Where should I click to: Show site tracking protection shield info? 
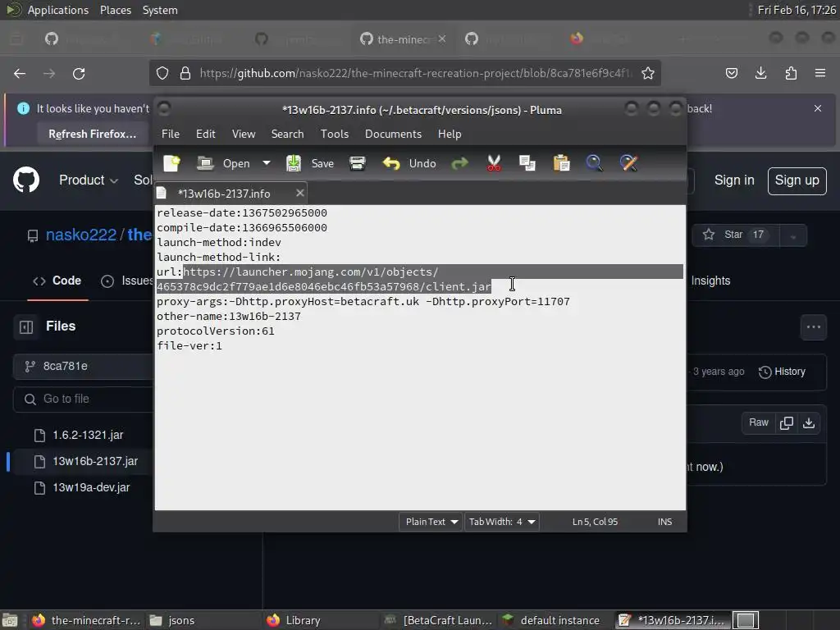tap(162, 73)
